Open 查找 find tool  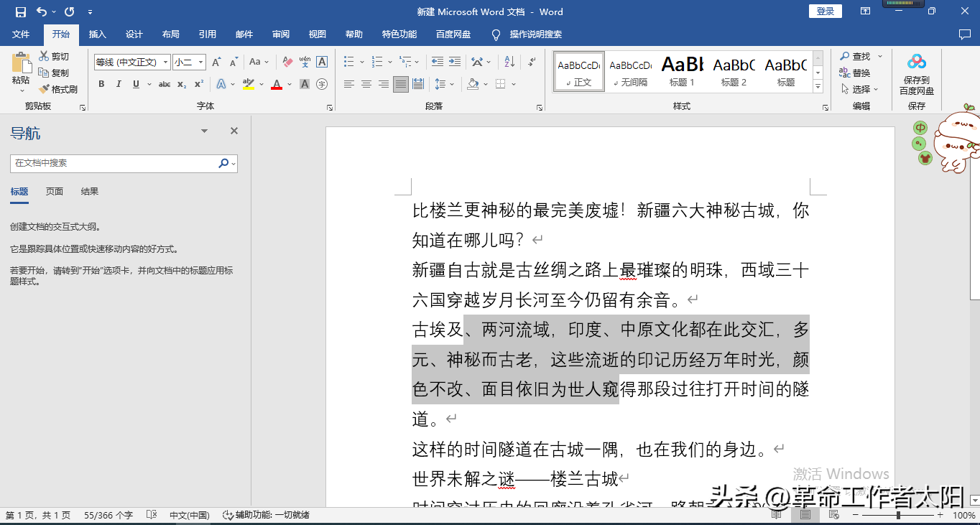click(855, 56)
